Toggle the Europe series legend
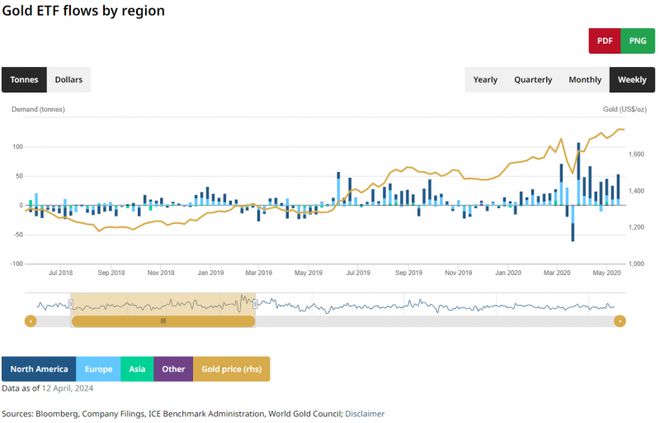The image size is (660, 423). click(x=96, y=369)
